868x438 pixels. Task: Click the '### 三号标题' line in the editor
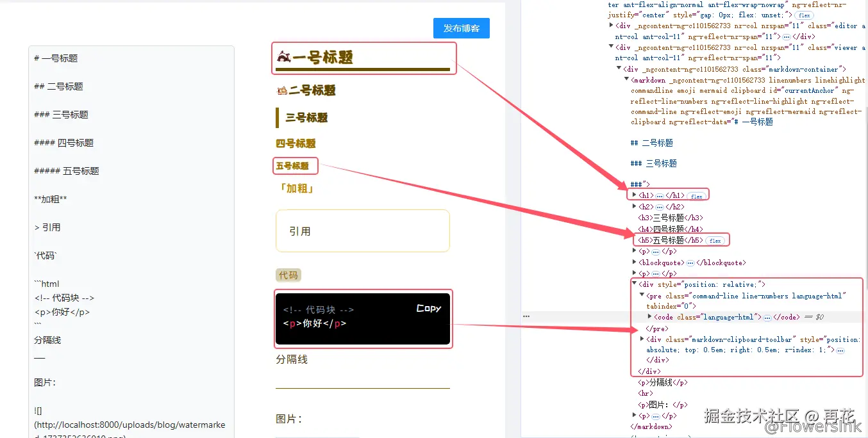click(x=62, y=115)
